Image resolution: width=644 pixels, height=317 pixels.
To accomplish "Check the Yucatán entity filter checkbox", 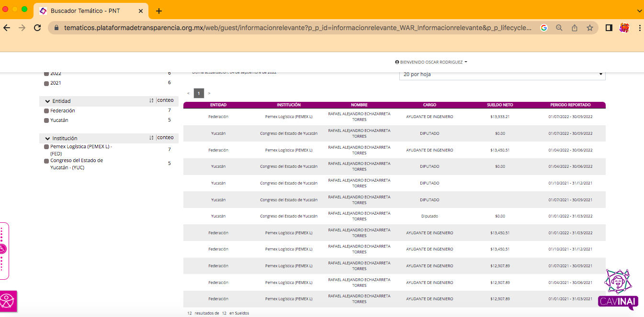I will pos(46,121).
